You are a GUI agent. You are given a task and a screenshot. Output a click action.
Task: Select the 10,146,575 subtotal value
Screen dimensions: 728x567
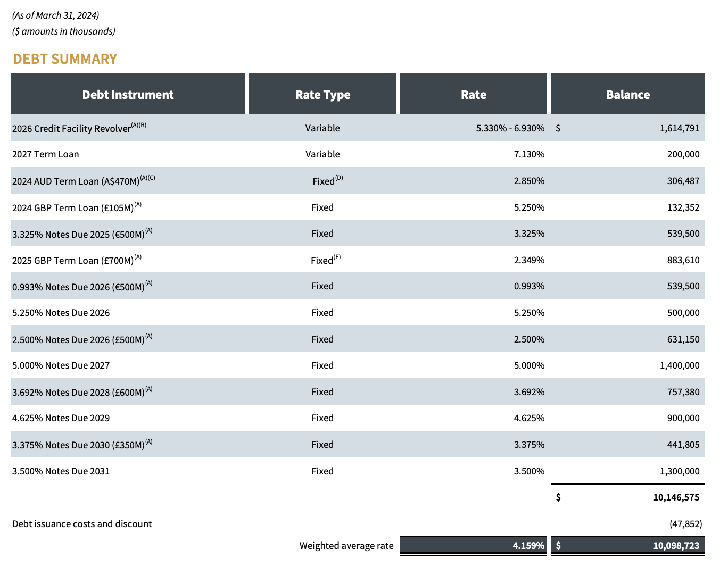click(676, 497)
